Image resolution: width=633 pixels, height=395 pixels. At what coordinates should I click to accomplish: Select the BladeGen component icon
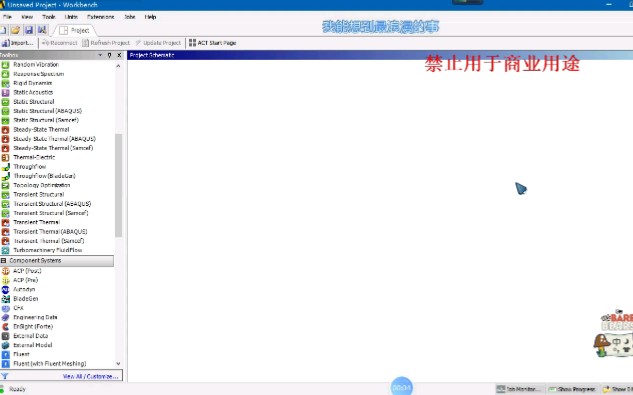tap(5, 299)
